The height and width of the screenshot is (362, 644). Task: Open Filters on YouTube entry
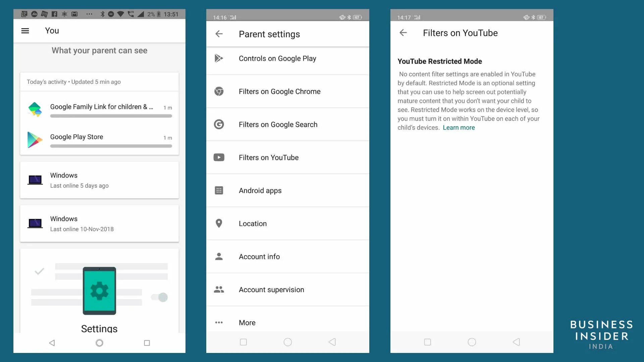tap(288, 158)
